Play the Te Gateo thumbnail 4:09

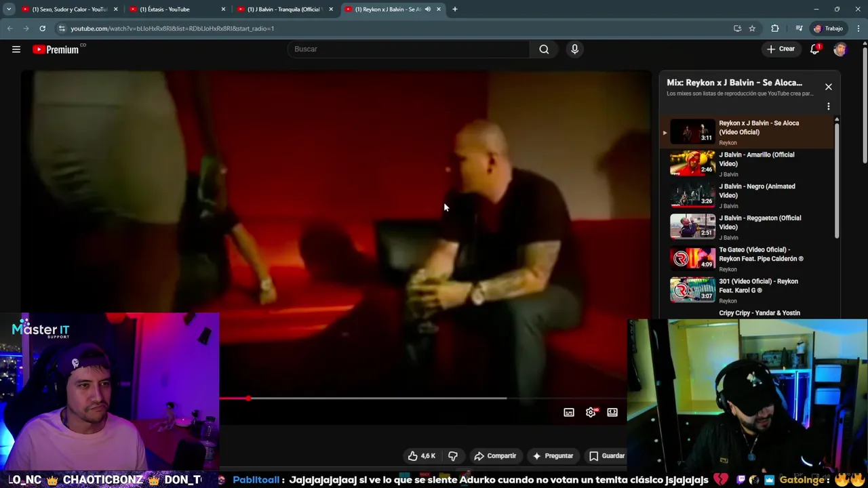click(692, 258)
